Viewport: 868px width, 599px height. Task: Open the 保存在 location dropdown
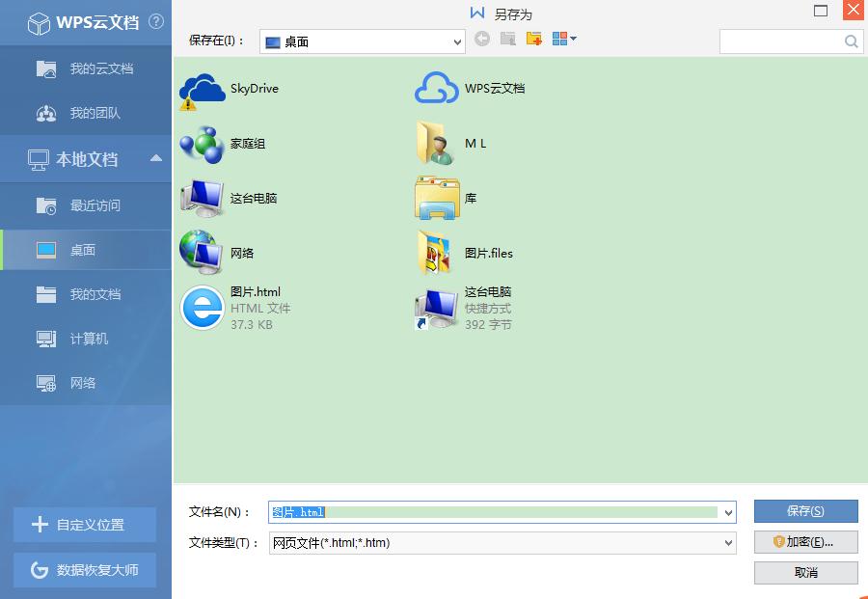click(456, 41)
